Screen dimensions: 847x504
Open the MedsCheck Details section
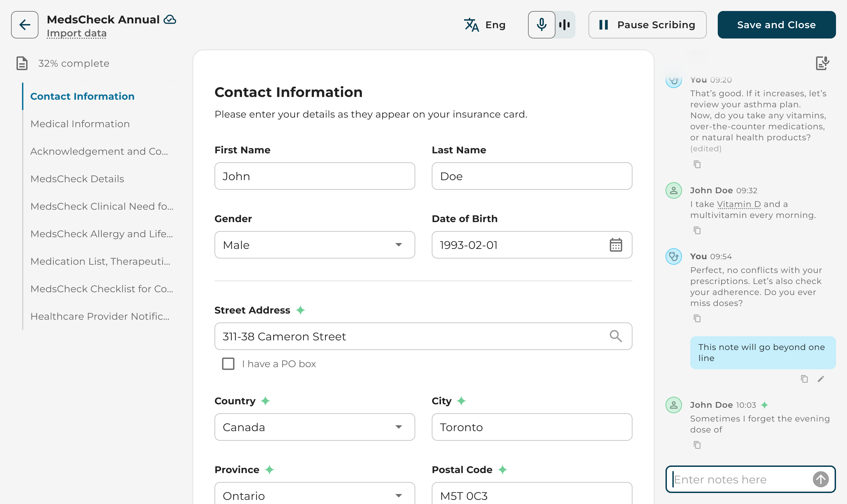pos(77,179)
